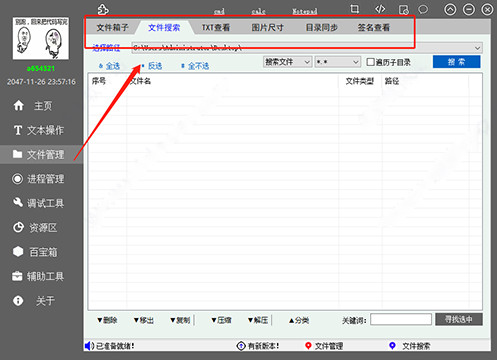
Task: Select the 文本操作 text icon
Action: (18, 130)
